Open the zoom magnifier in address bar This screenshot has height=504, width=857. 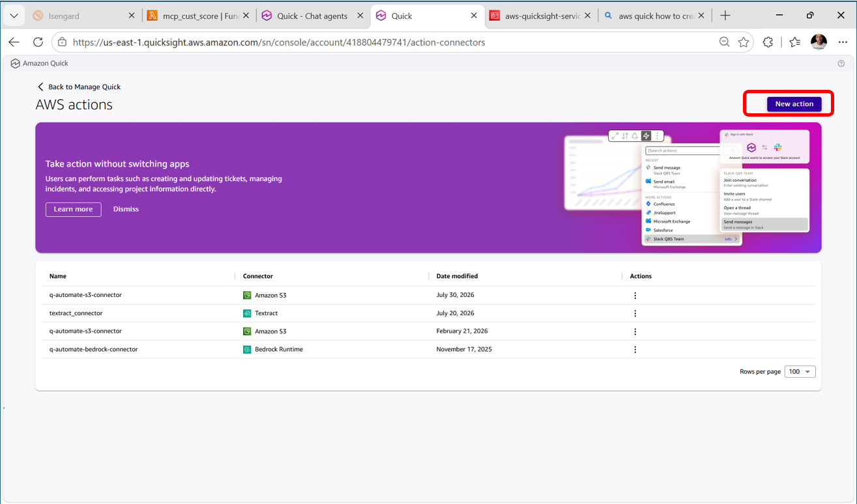724,42
